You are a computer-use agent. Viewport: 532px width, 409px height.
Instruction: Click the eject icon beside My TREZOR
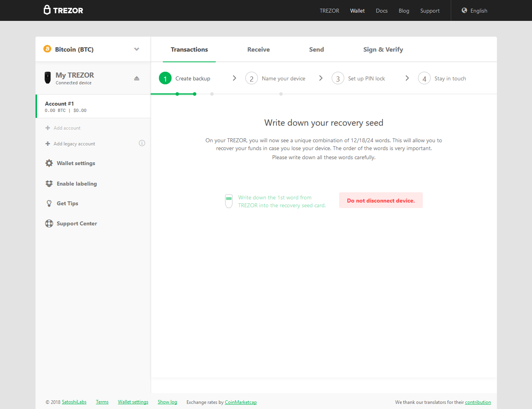pyautogui.click(x=136, y=78)
